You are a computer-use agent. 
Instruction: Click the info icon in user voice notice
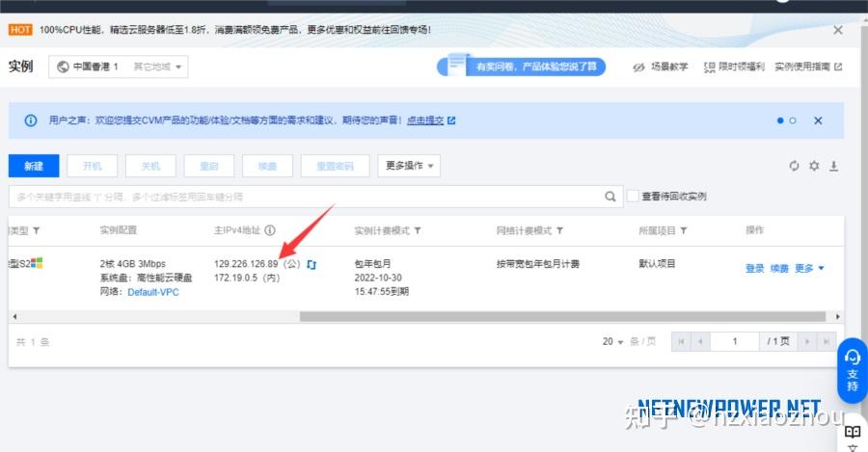tap(31, 120)
